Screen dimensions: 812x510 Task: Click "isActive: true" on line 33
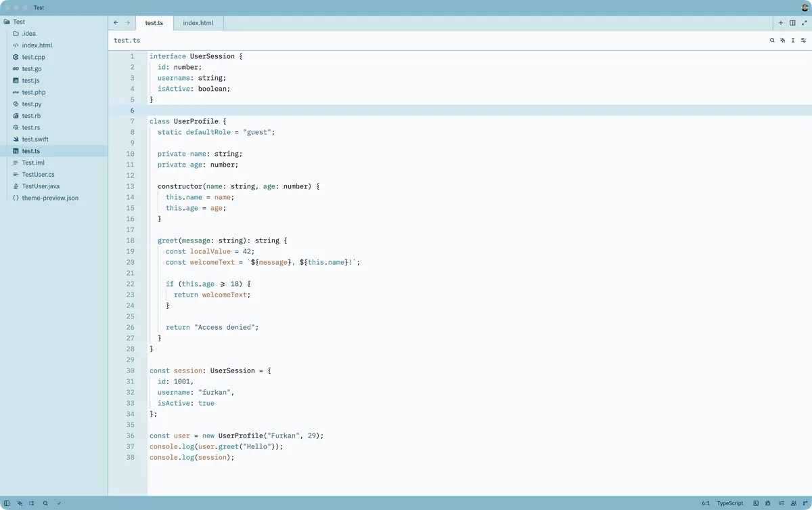pyautogui.click(x=186, y=403)
